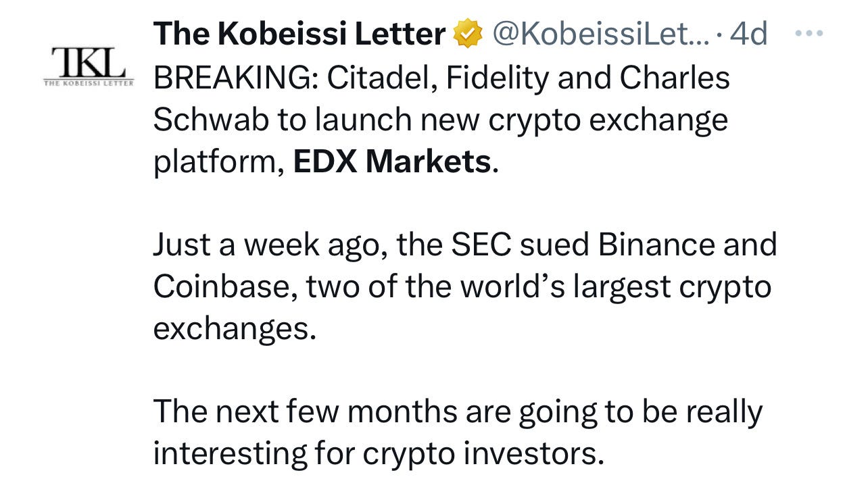Open the tweet's three-dot more options menu
868x477 pixels.
pos(809,33)
